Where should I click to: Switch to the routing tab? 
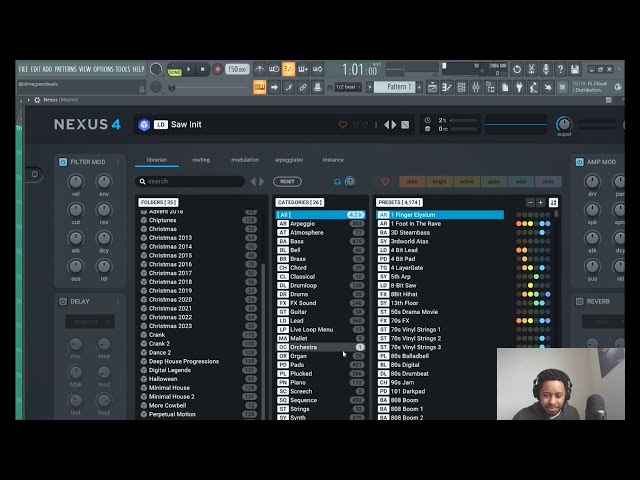click(x=201, y=160)
